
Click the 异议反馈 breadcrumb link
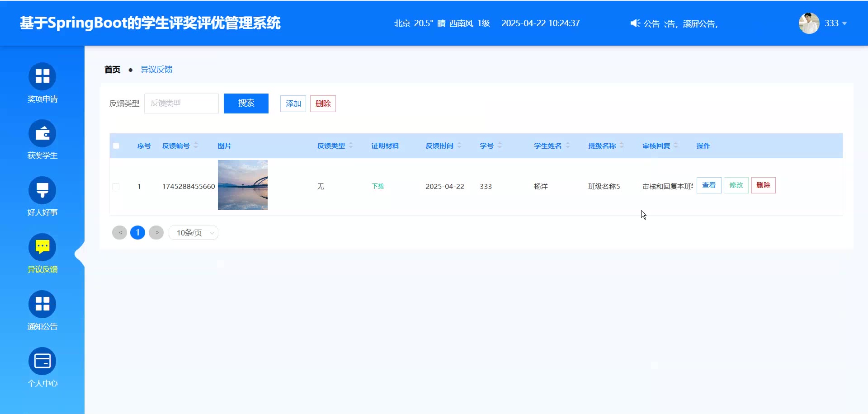click(x=156, y=70)
